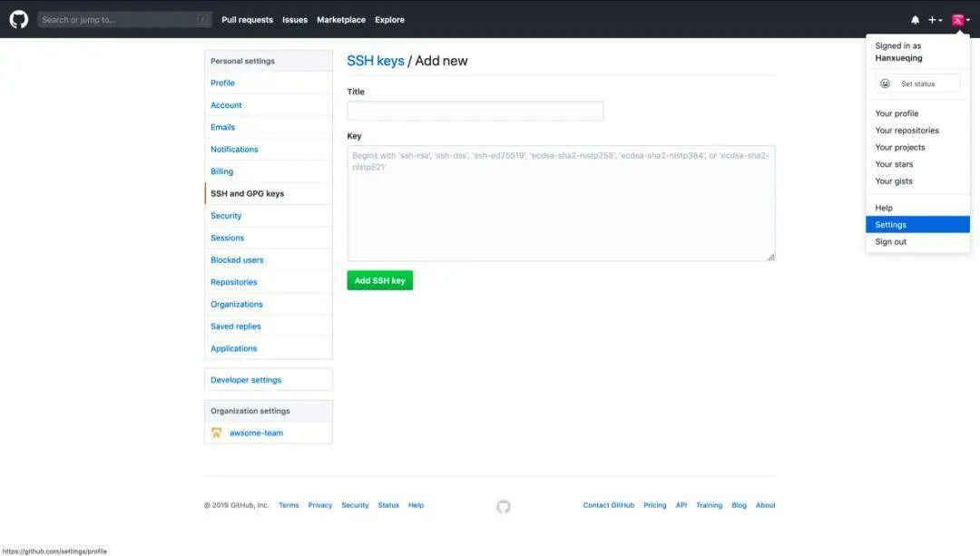Open Organizations settings in sidebar
Viewport: 980px width, 556px height.
tap(268, 304)
